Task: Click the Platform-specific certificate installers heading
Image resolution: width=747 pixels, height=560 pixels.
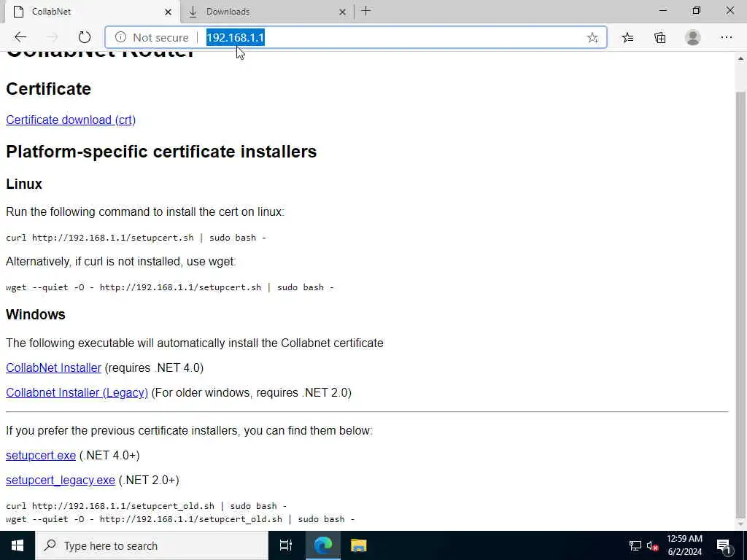Action: tap(161, 152)
